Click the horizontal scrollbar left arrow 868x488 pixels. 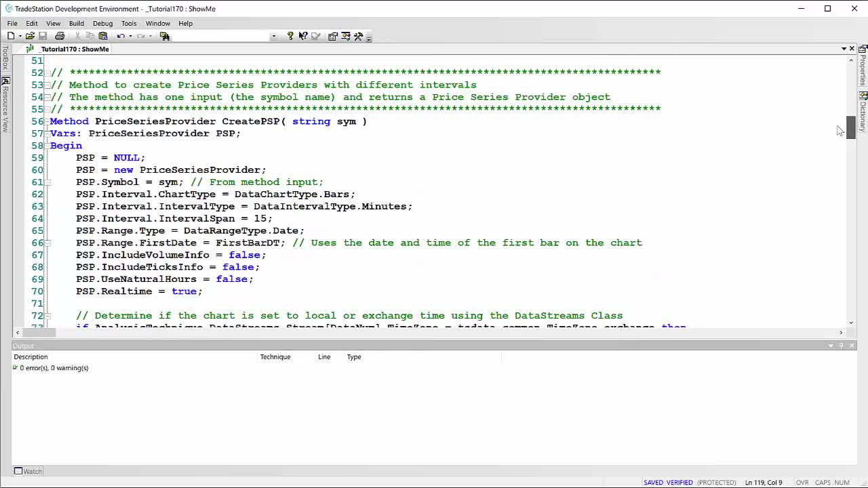pos(18,332)
